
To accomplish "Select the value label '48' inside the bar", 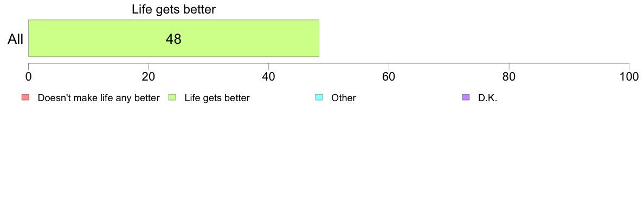I will tap(173, 39).
